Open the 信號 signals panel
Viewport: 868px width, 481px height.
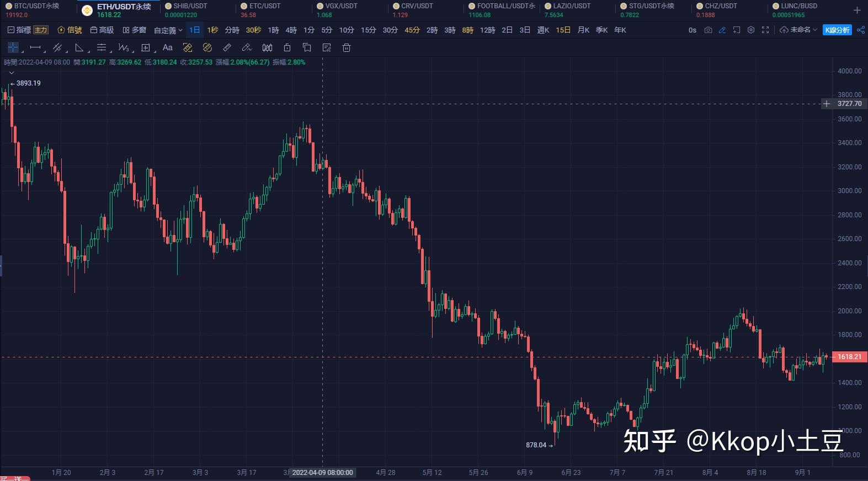click(70, 30)
